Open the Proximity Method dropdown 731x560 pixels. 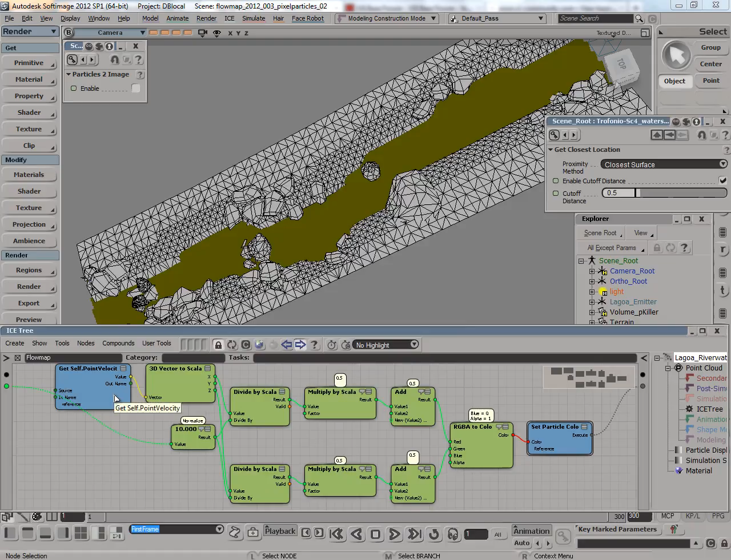point(665,164)
